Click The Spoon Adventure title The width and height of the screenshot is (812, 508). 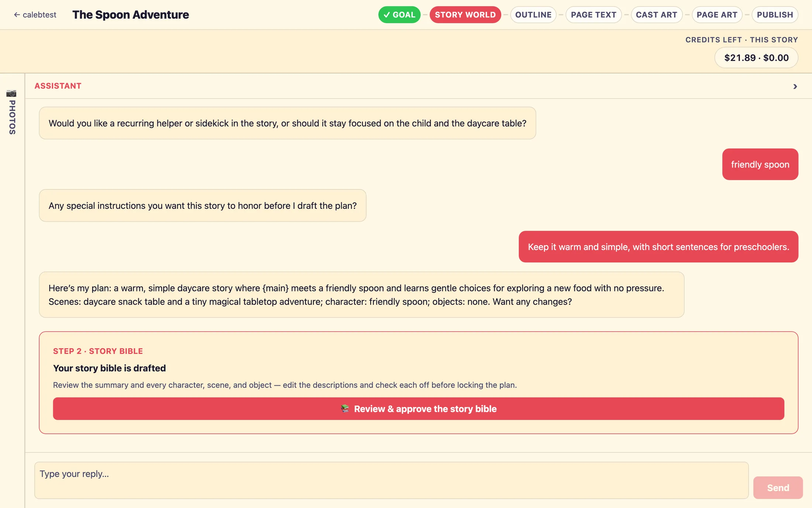(131, 15)
